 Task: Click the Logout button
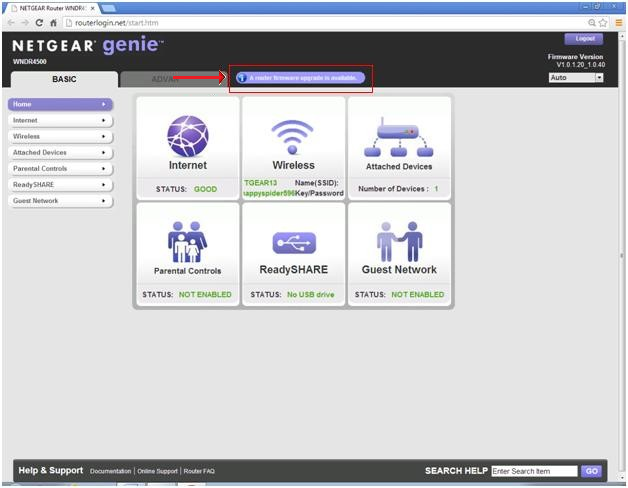tap(584, 39)
